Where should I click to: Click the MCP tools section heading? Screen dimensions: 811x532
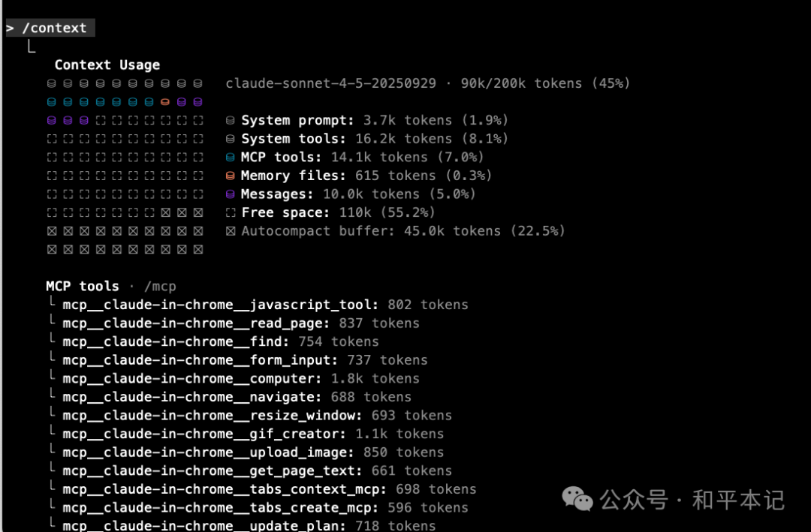click(x=83, y=287)
